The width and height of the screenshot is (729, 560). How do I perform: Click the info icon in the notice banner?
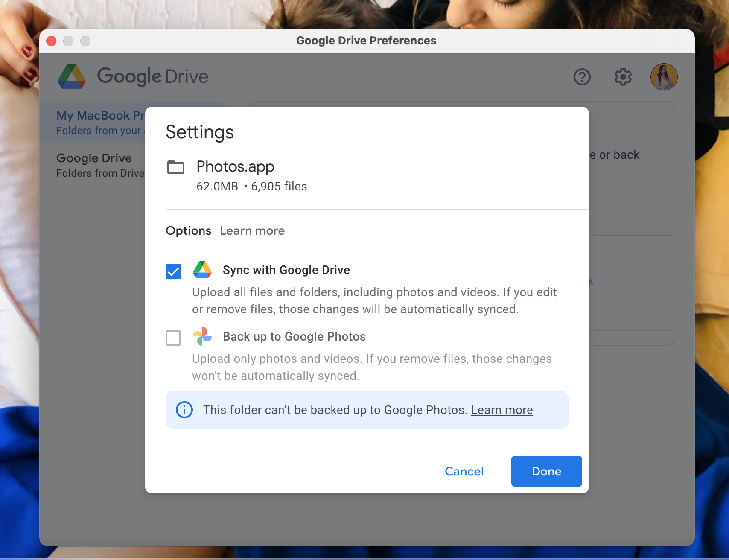tap(184, 410)
